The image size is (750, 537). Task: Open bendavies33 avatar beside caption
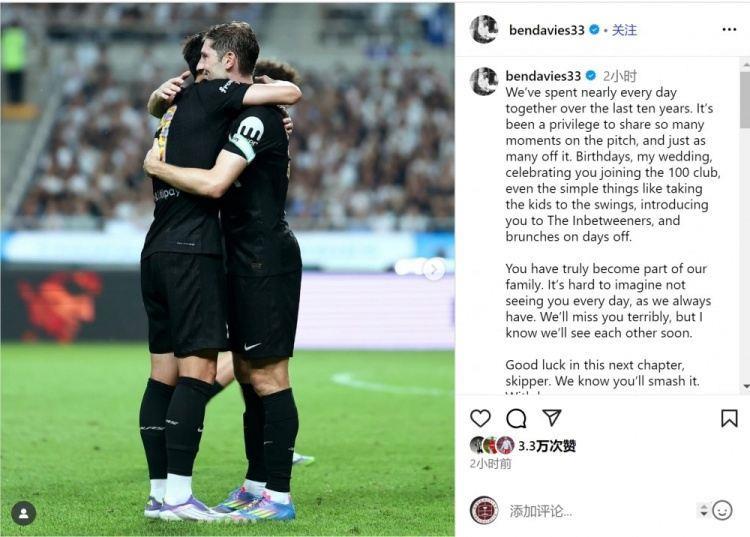[x=484, y=81]
